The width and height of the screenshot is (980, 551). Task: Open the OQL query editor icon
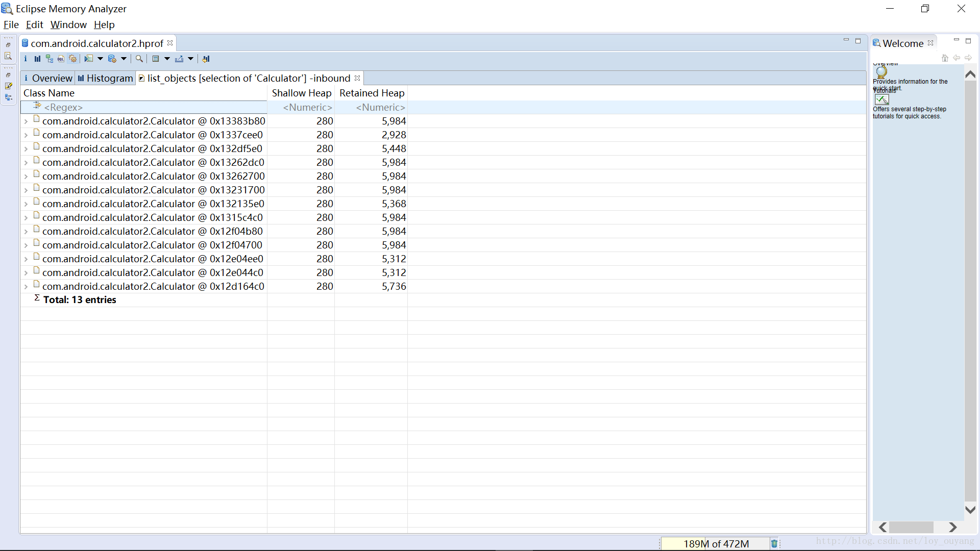pyautogui.click(x=61, y=59)
